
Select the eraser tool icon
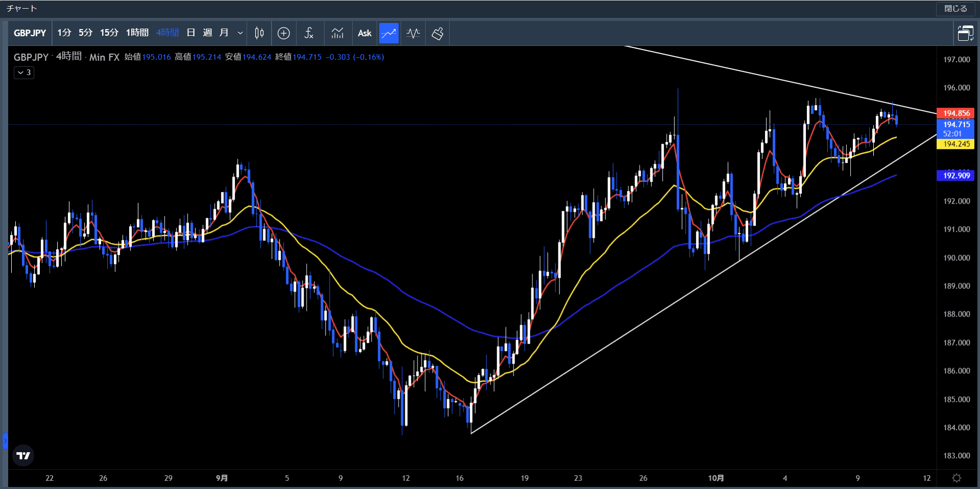(437, 33)
